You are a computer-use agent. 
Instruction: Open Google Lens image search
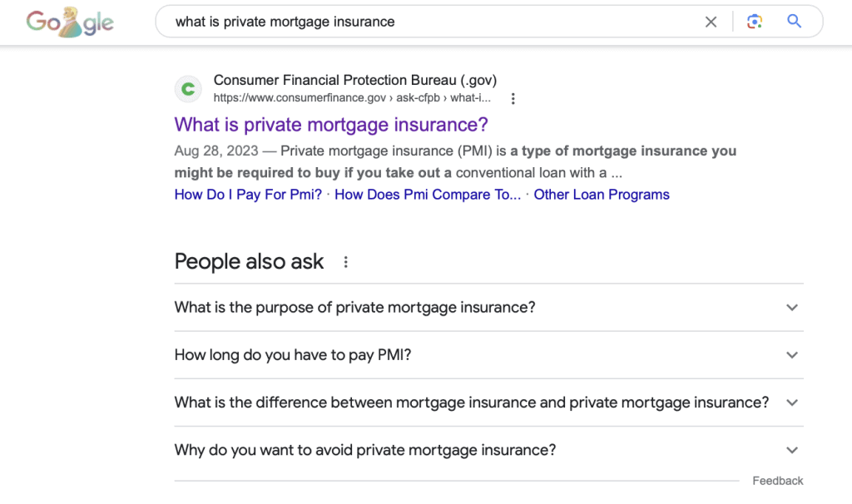tap(754, 22)
